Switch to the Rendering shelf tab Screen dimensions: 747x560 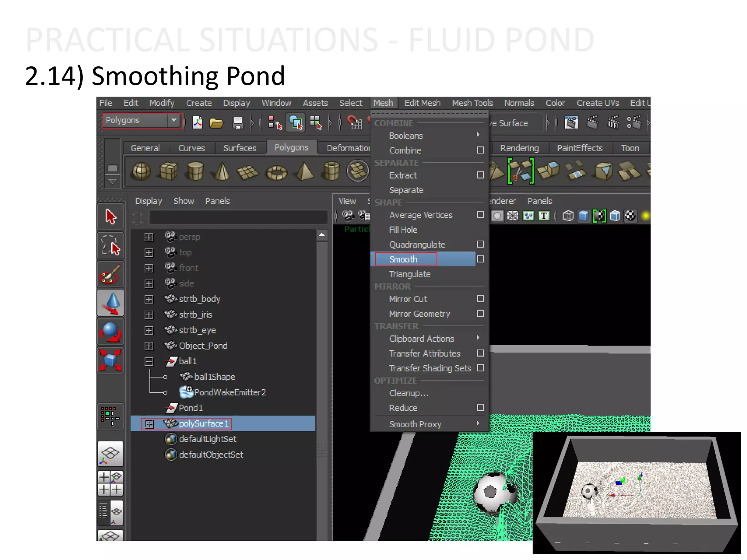tap(519, 148)
